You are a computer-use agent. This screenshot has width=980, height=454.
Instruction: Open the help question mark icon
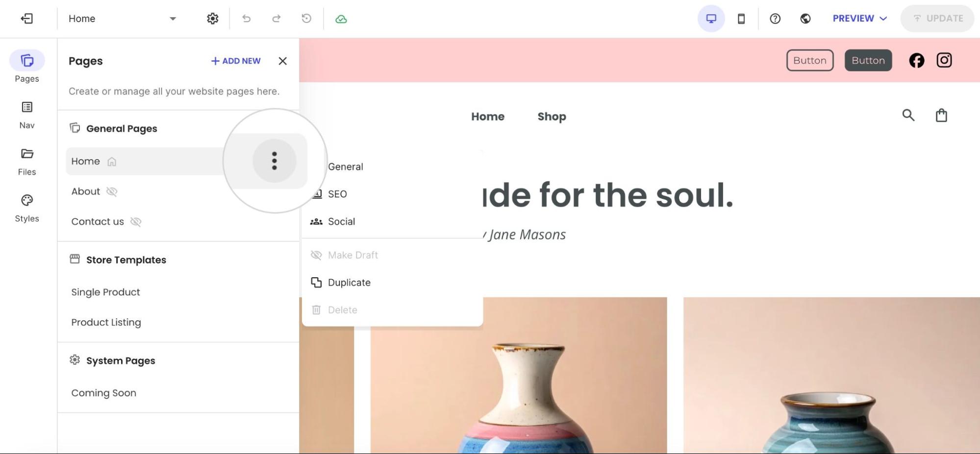[x=775, y=19]
